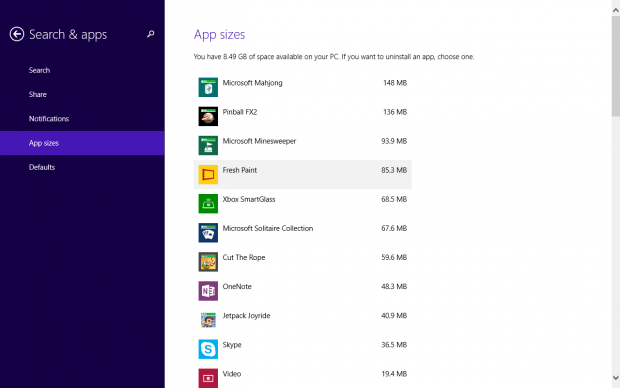This screenshot has height=388, width=620.
Task: Click the Fresh Paint app icon
Action: point(208,174)
